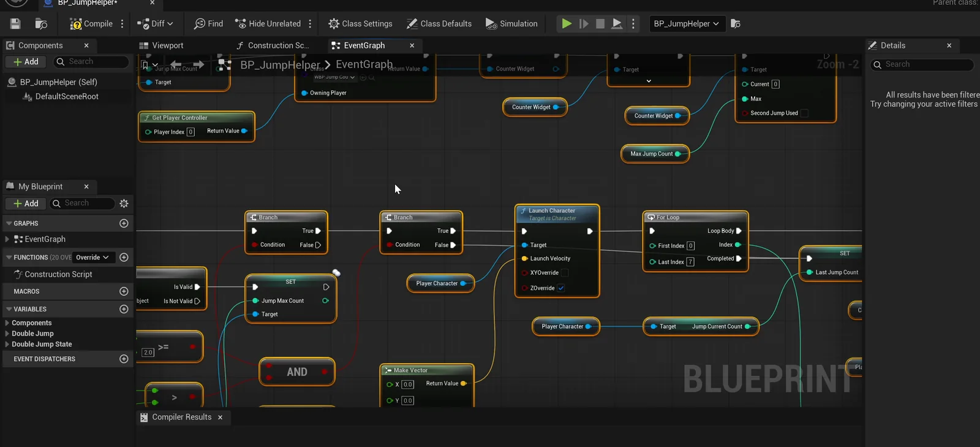Close the Compiler Results tab
The height and width of the screenshot is (447, 980).
pyautogui.click(x=221, y=418)
